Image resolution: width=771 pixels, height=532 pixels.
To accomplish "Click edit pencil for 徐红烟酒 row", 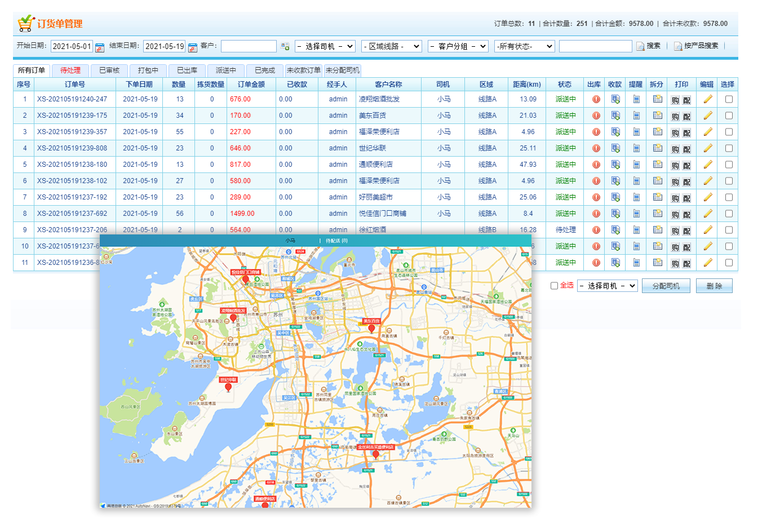I will coord(708,230).
